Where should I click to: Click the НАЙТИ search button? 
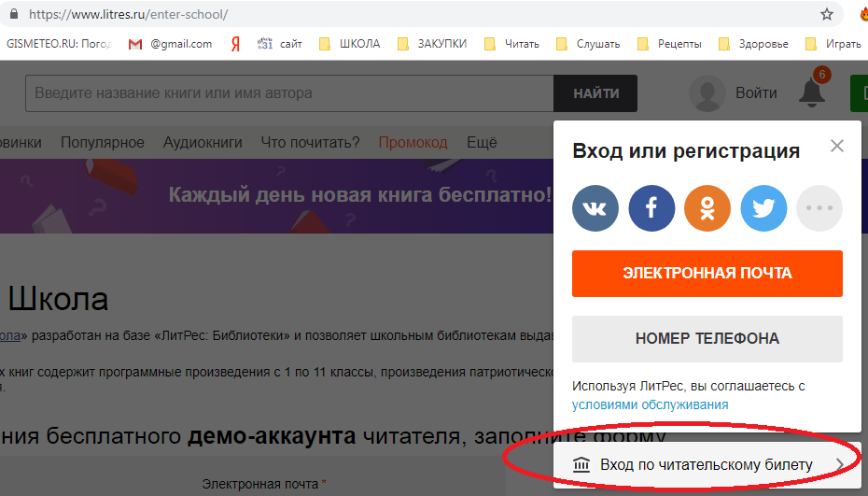(595, 93)
